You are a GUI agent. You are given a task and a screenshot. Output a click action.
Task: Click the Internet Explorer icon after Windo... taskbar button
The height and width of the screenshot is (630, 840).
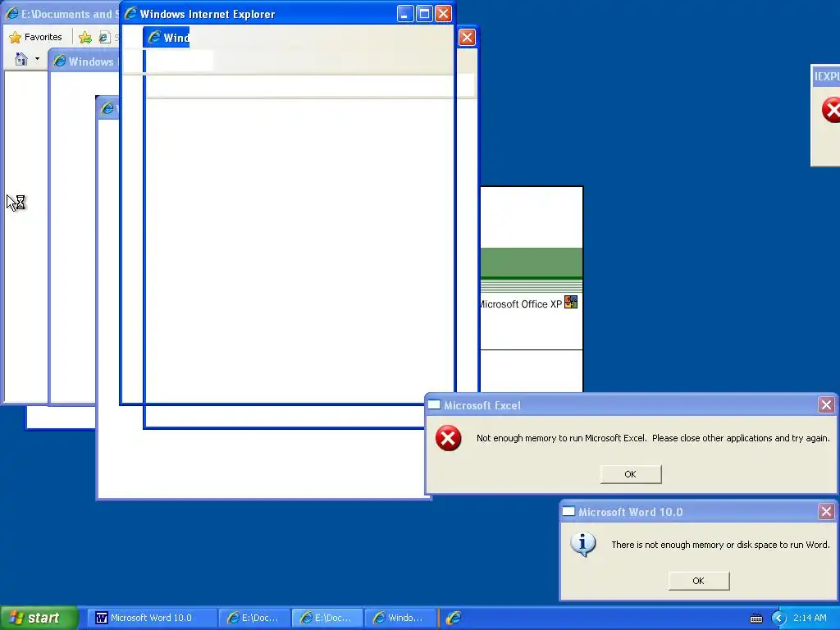[x=453, y=618]
